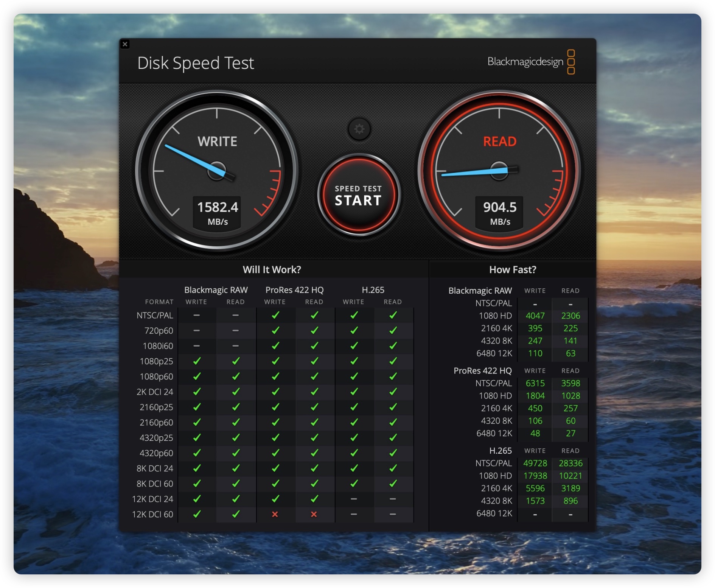Click the '896' H.265 4320 8K read value
This screenshot has height=588, width=715.
(x=570, y=501)
